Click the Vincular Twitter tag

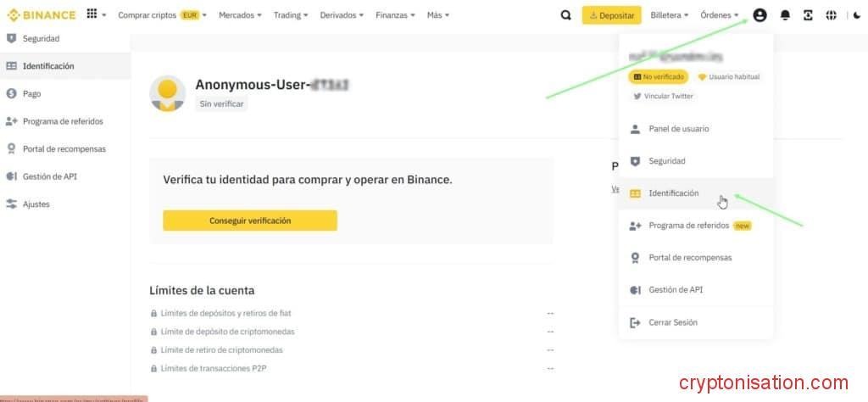pyautogui.click(x=663, y=96)
